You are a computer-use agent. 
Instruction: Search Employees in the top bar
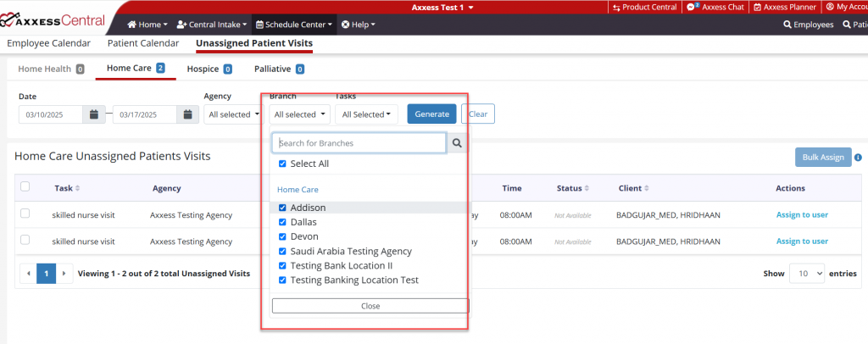(x=809, y=25)
